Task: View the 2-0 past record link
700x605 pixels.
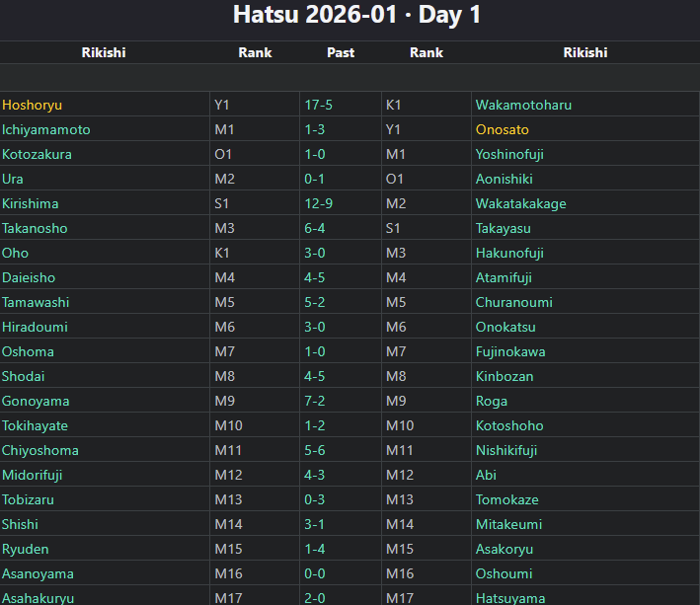Action: [x=314, y=598]
